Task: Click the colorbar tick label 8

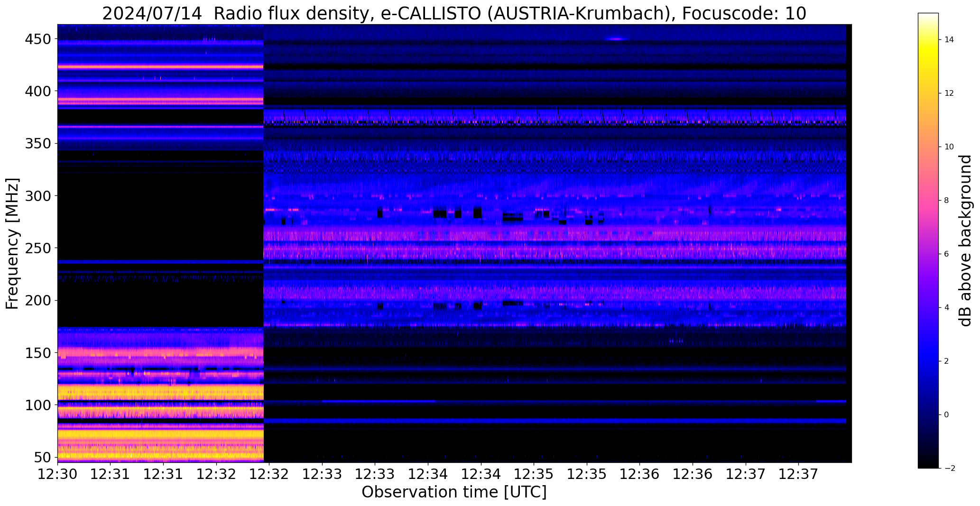Action: (947, 201)
